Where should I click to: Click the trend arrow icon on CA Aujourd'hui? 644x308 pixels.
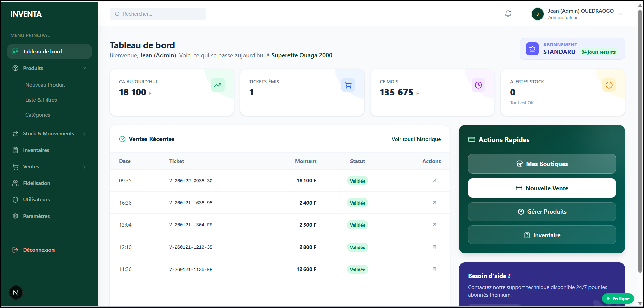(218, 85)
